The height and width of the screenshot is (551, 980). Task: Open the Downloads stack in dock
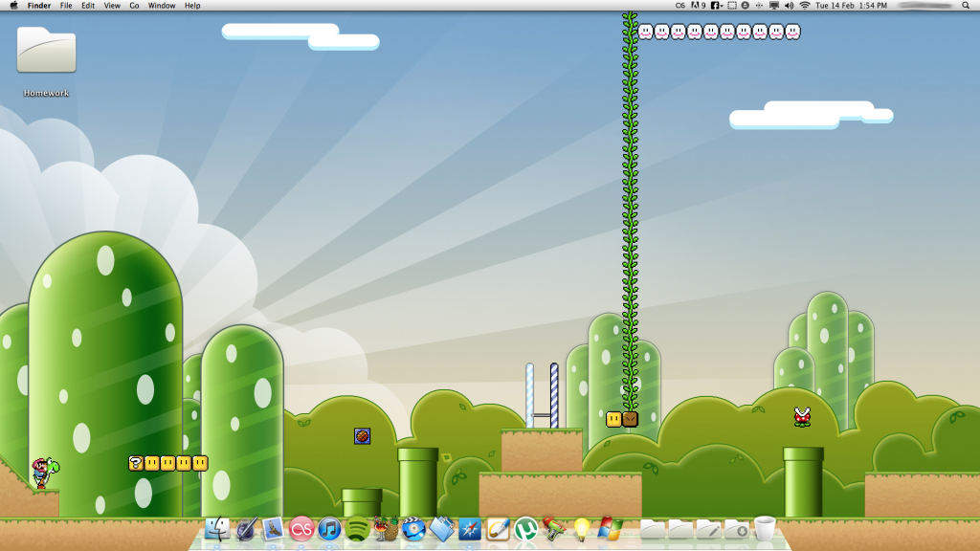click(736, 529)
